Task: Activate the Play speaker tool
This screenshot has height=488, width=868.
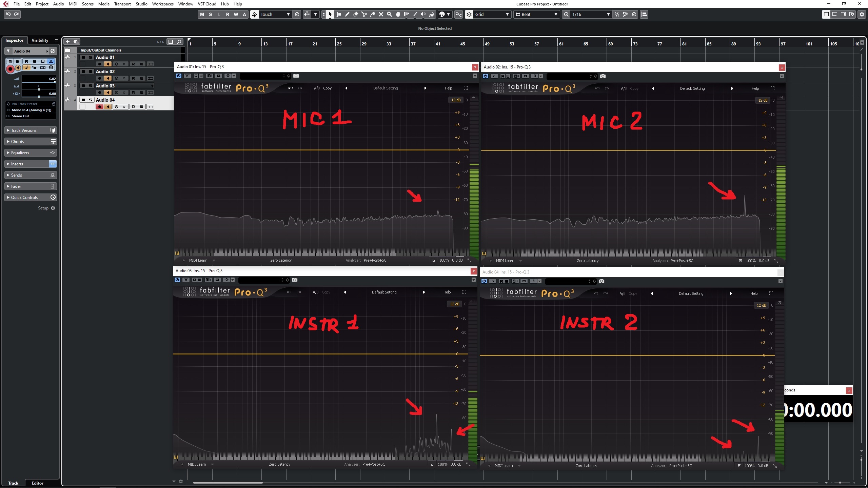Action: (x=423, y=14)
